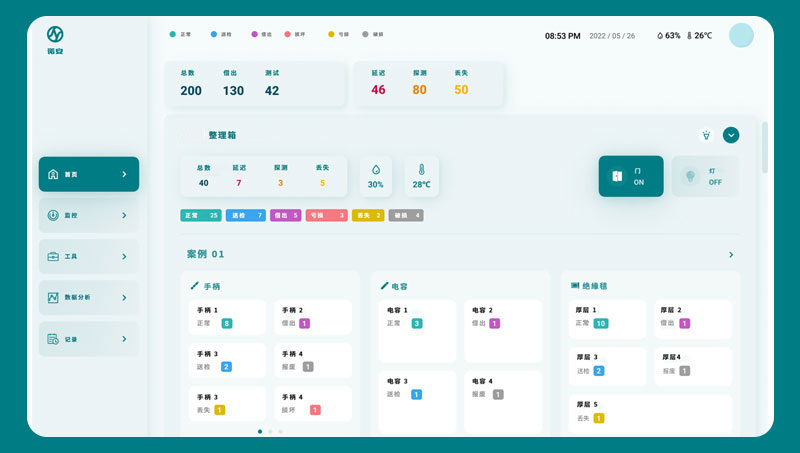Click the user avatar circle
Image resolution: width=800 pixels, height=453 pixels.
coord(741,36)
